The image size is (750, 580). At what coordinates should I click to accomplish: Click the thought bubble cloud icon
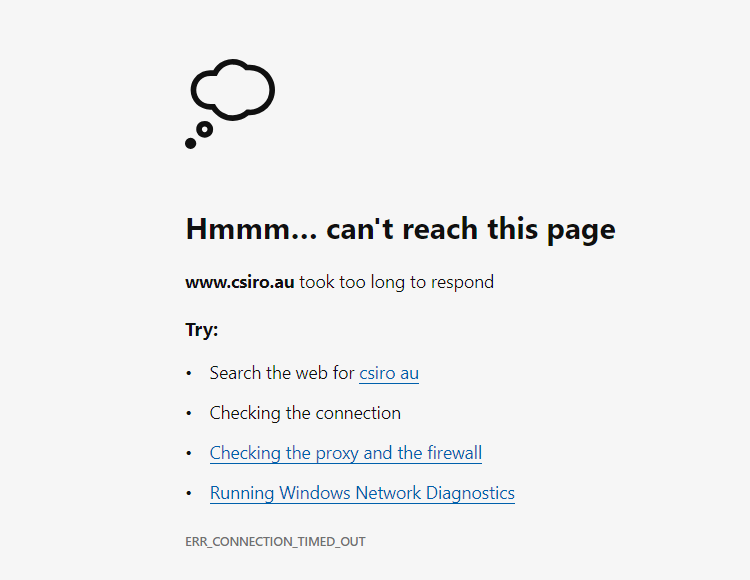pyautogui.click(x=232, y=90)
